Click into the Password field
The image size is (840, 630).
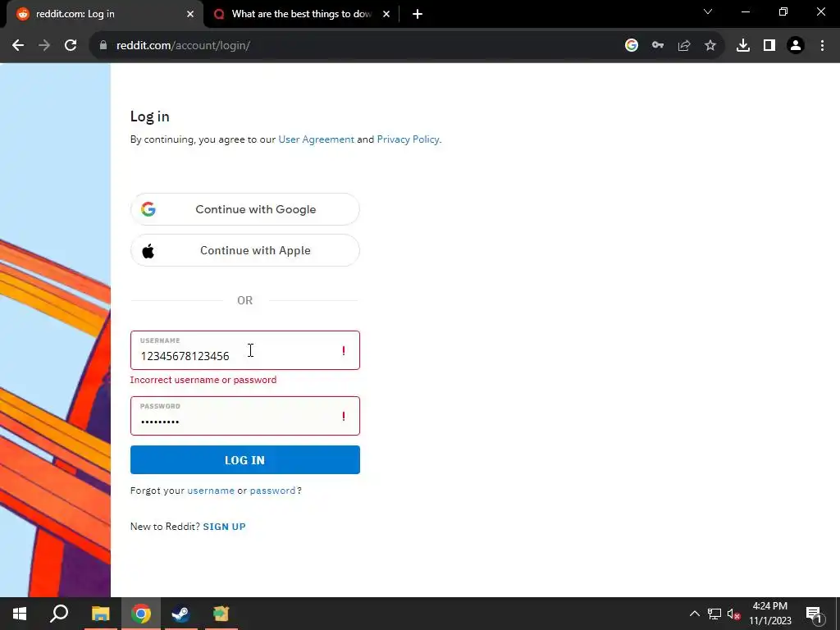(244, 416)
